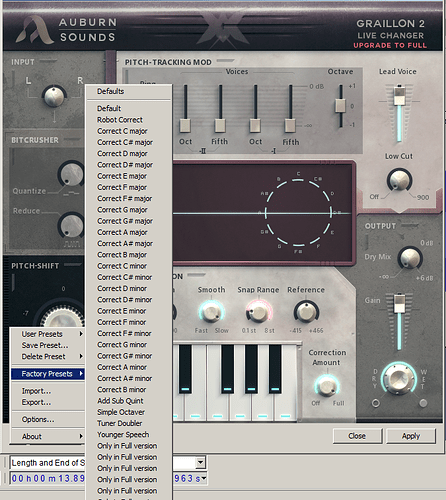This screenshot has width=446, height=500.
Task: Select the Correct C major preset
Action: [x=129, y=131]
